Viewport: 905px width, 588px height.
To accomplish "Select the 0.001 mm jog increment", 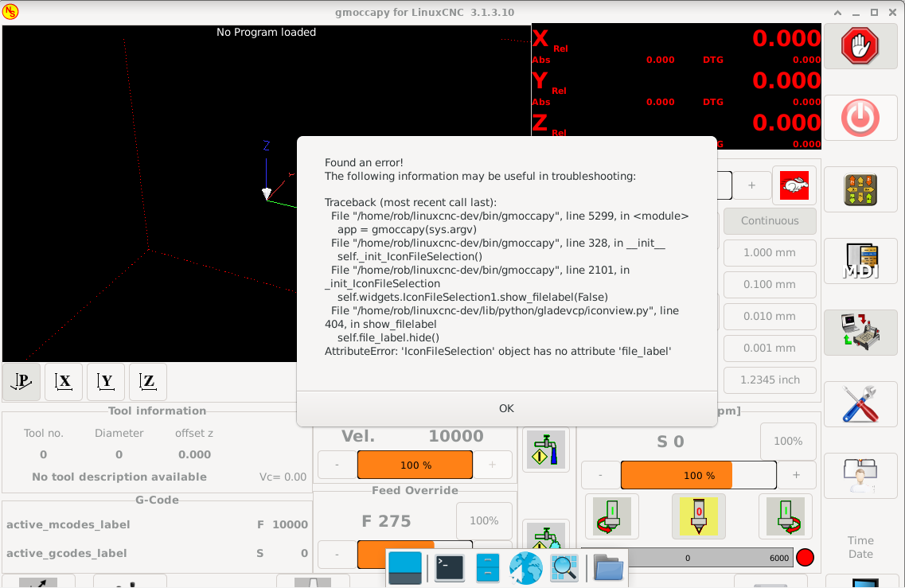I will click(770, 348).
